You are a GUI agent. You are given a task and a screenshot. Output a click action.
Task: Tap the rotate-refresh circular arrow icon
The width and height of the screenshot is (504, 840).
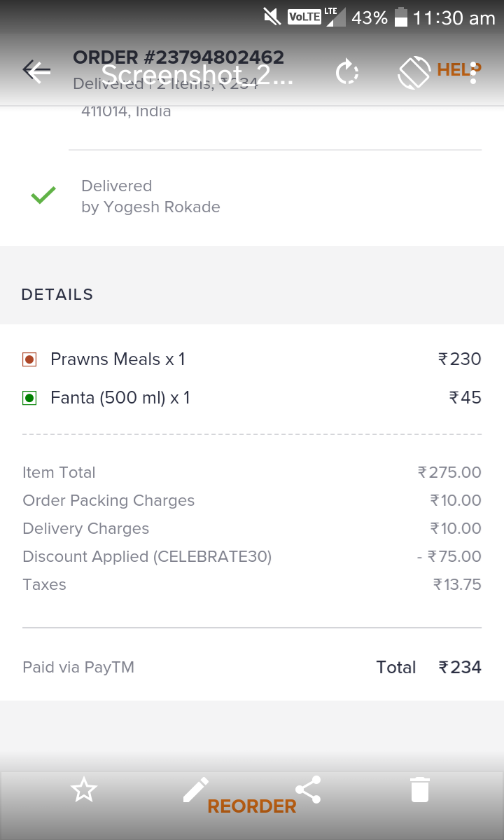(x=347, y=72)
